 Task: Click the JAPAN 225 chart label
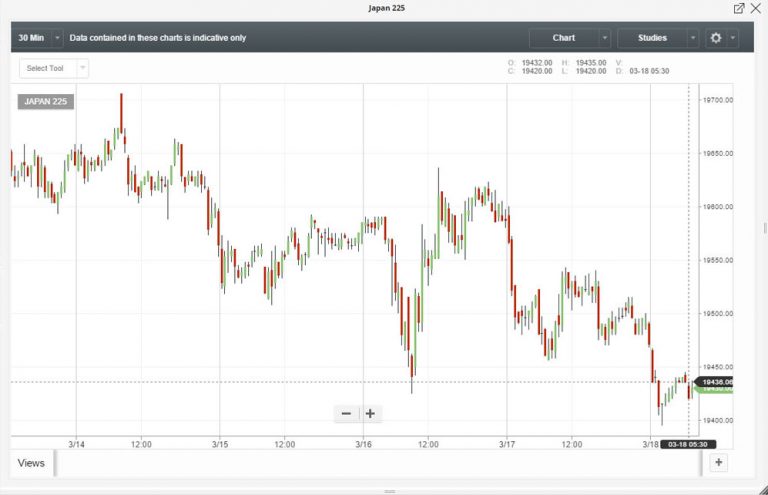[46, 102]
